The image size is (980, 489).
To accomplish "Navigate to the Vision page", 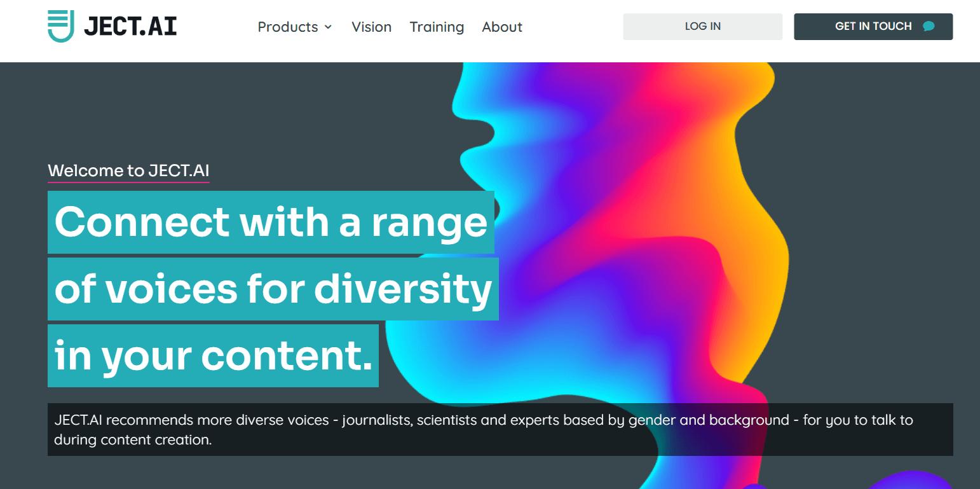I will pos(372,27).
